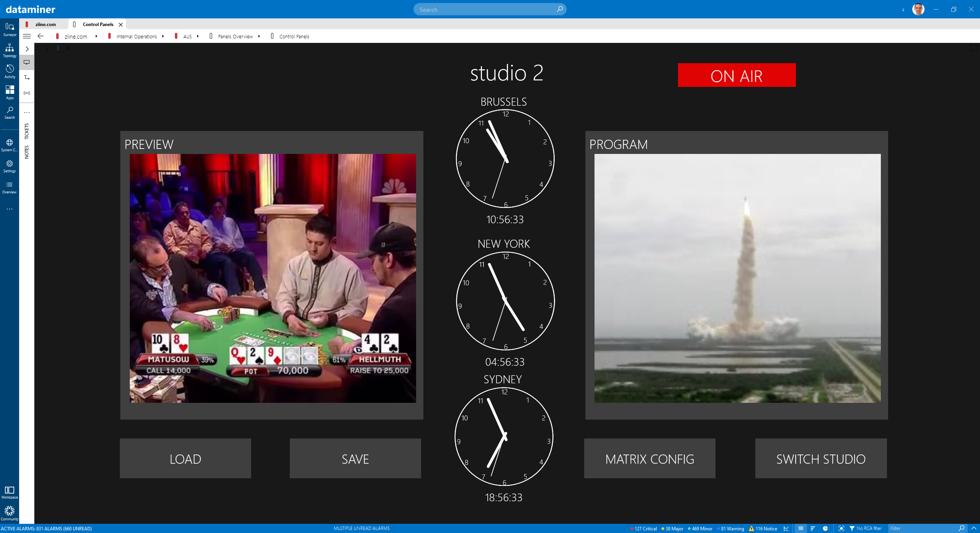Select the PROGRAM rocket launch video thumbnail
This screenshot has height=533, width=980.
pyautogui.click(x=737, y=278)
